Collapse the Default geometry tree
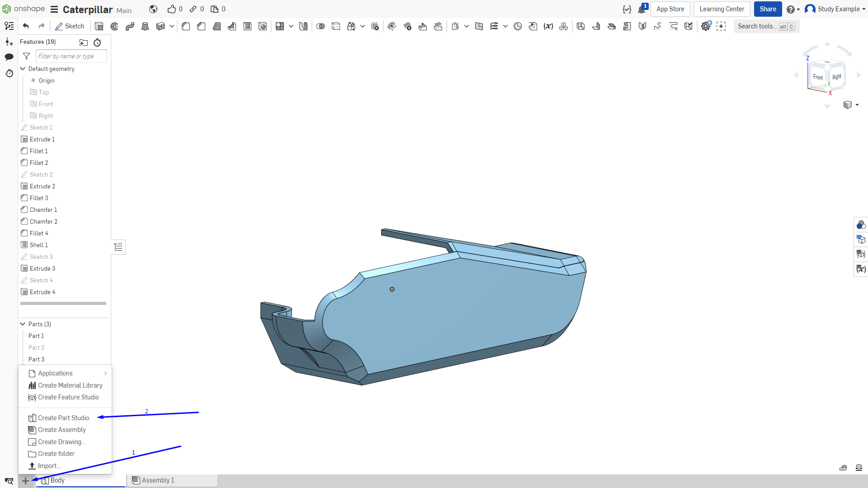This screenshot has width=868, height=488. [x=23, y=69]
